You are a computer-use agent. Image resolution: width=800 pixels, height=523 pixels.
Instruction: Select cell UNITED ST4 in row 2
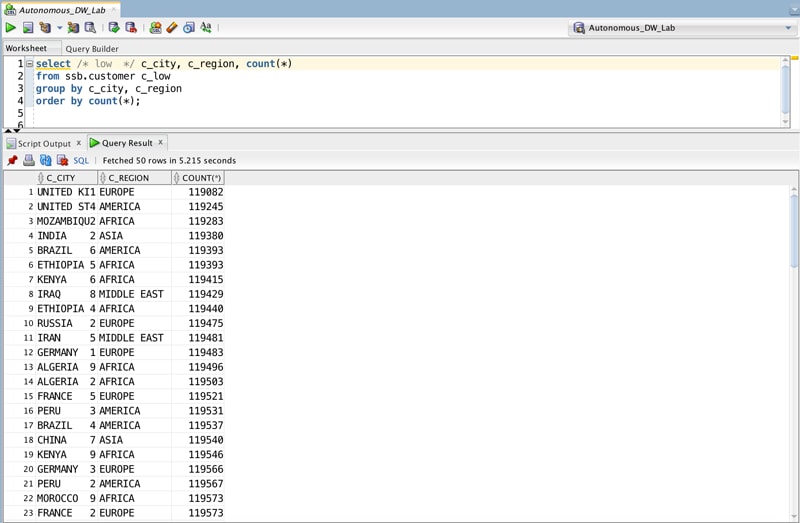[x=66, y=207]
